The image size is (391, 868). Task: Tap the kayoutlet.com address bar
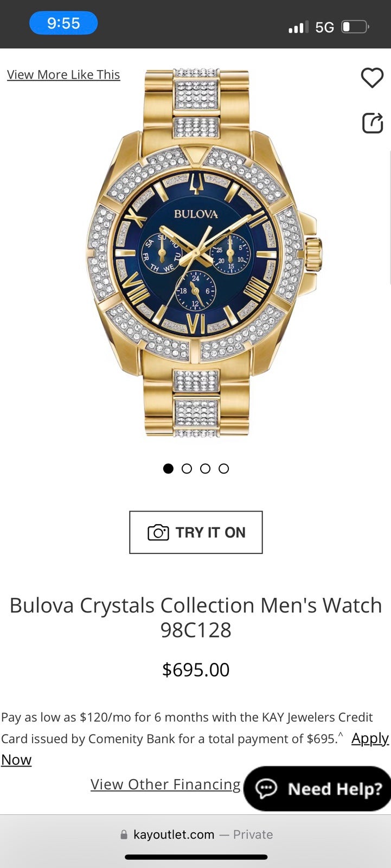(x=196, y=835)
